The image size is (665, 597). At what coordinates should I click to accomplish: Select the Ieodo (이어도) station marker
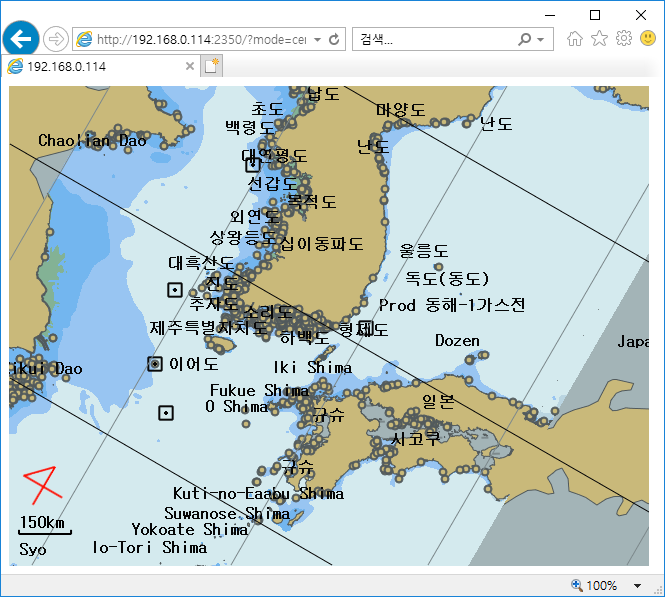pos(155,364)
